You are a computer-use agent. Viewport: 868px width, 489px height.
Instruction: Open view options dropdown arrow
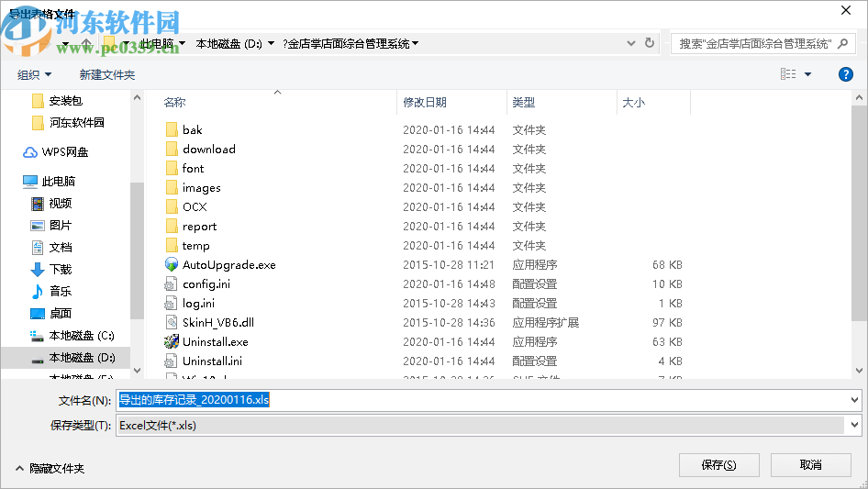tap(807, 74)
